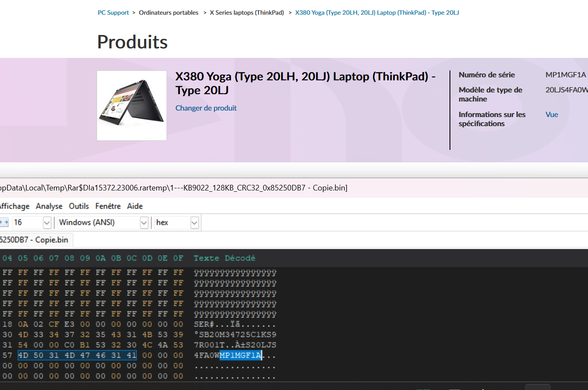The image size is (588, 390).
Task: Open the Outils menu
Action: pos(79,206)
